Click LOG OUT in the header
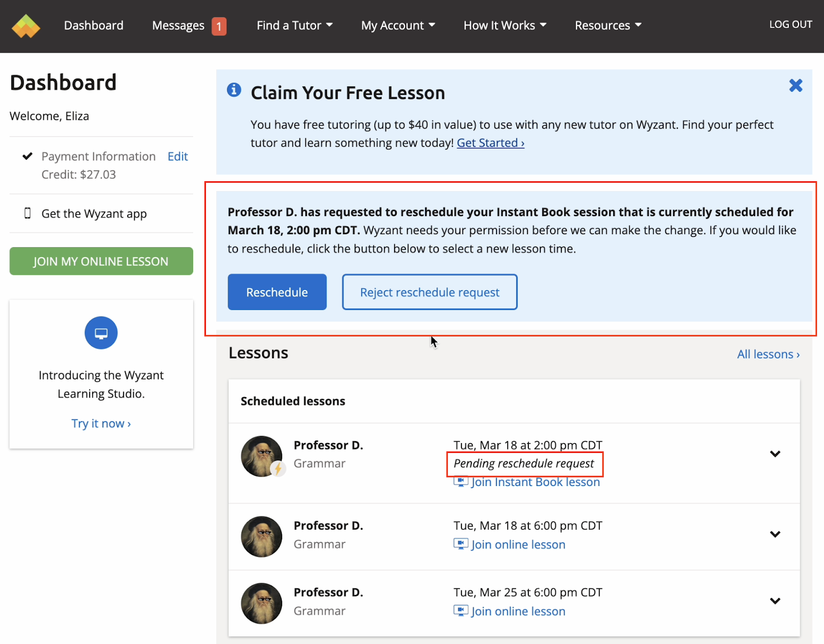Image resolution: width=824 pixels, height=644 pixels. pos(791,24)
